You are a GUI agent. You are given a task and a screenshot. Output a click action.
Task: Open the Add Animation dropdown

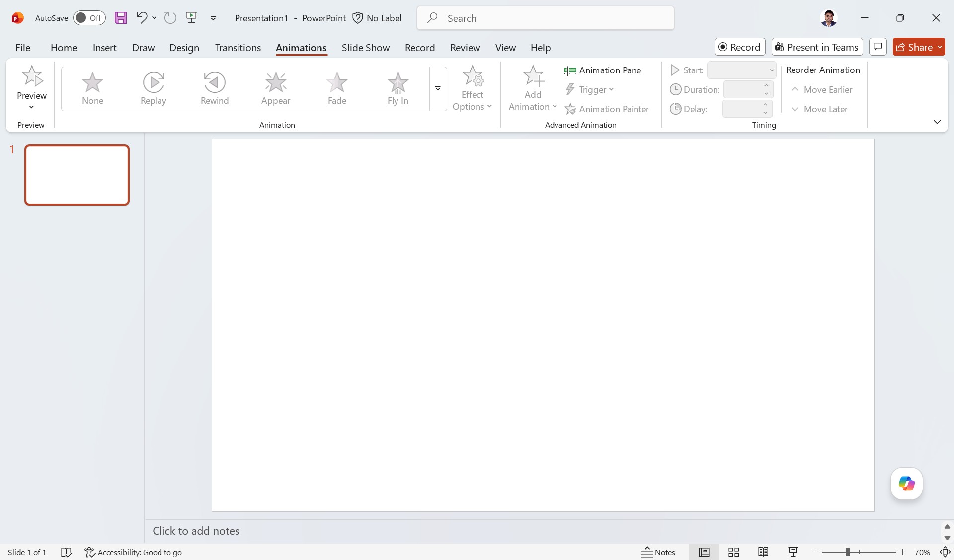point(533,89)
